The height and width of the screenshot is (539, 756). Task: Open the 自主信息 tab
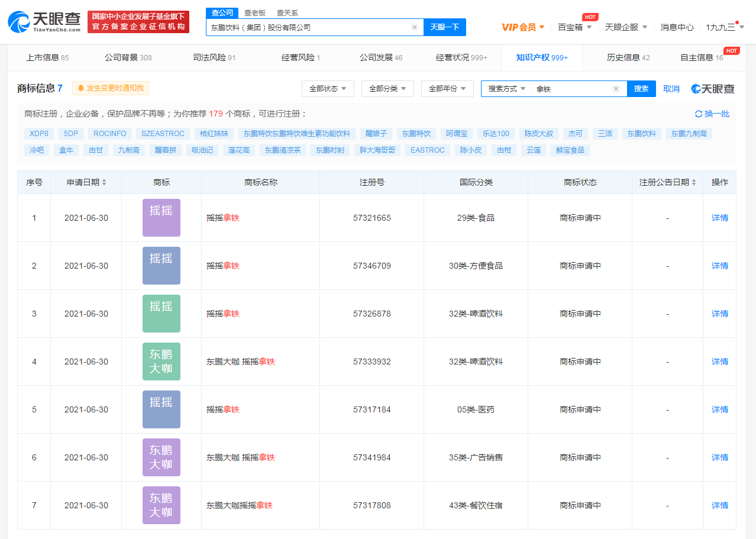point(702,57)
